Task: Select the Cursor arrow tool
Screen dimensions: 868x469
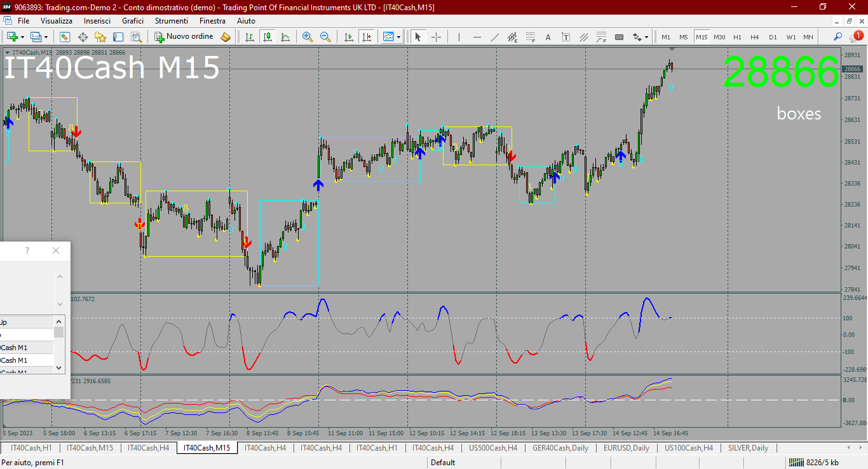Action: (x=418, y=37)
